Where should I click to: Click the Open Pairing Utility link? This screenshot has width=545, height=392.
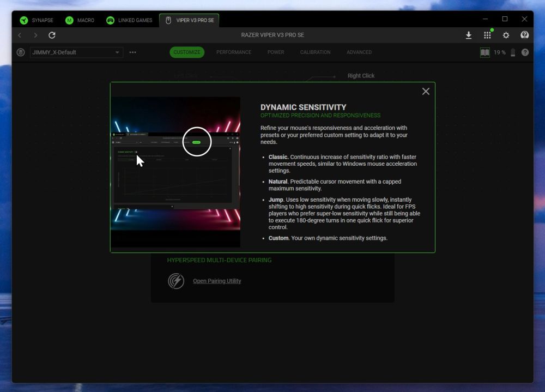click(217, 281)
